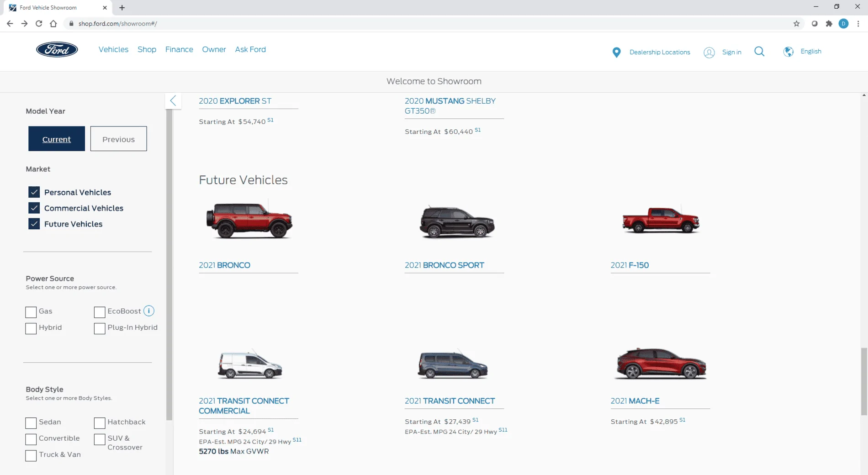Click the Sign in link
Screen dimensions: 868x475
(x=731, y=52)
